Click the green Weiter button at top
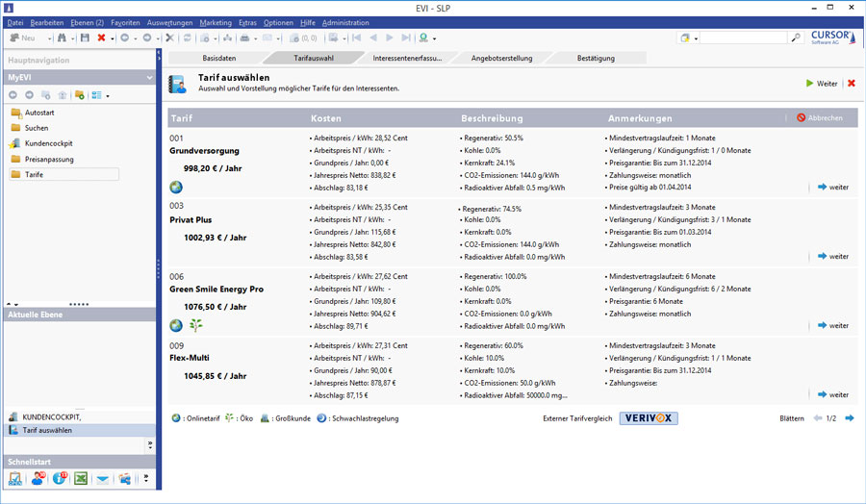Viewport: 866px width, 504px height. tap(821, 84)
